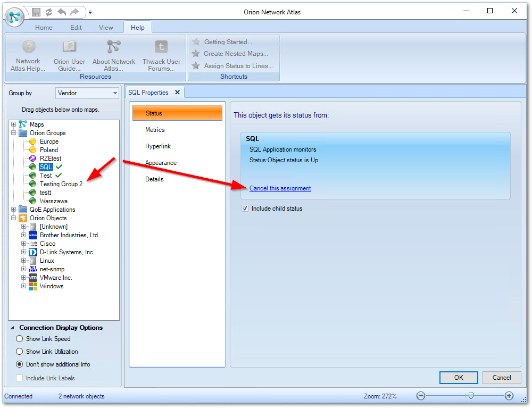
Task: Click the zoom-in plus control on the zoom slider
Action: (x=510, y=396)
